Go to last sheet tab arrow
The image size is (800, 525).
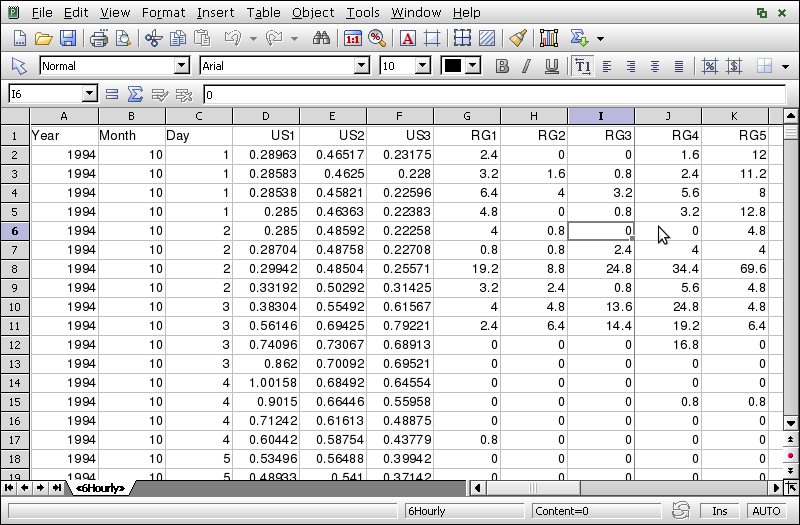click(57, 488)
